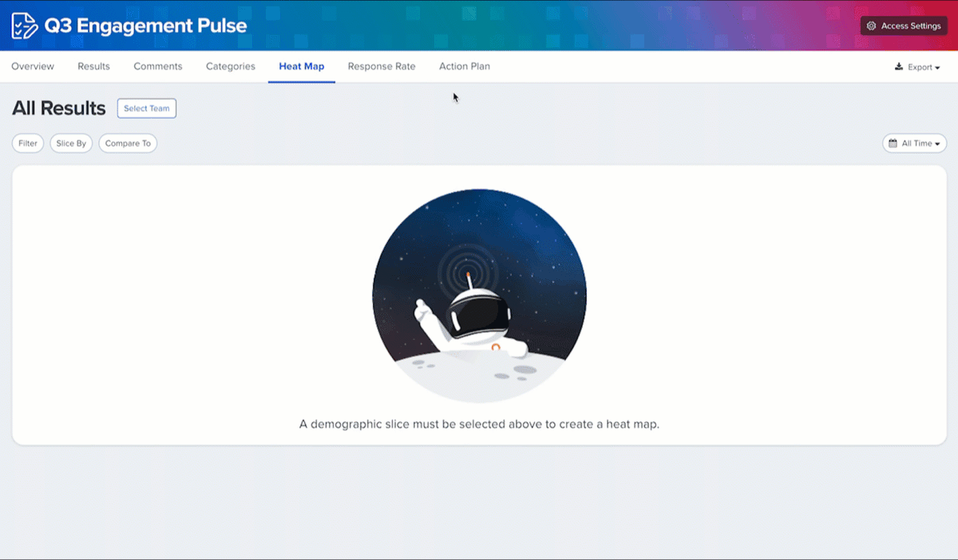Open the All Time date range dropdown
The height and width of the screenshot is (560, 958).
915,144
